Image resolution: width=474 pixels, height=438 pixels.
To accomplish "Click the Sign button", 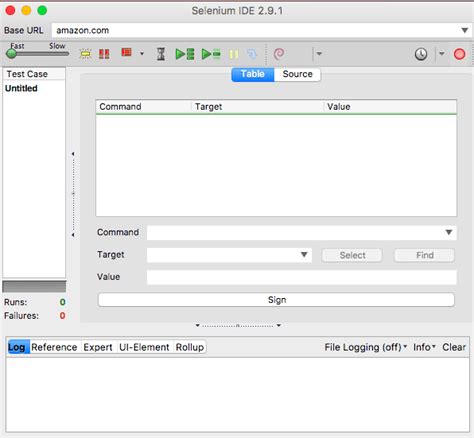I will (x=276, y=300).
